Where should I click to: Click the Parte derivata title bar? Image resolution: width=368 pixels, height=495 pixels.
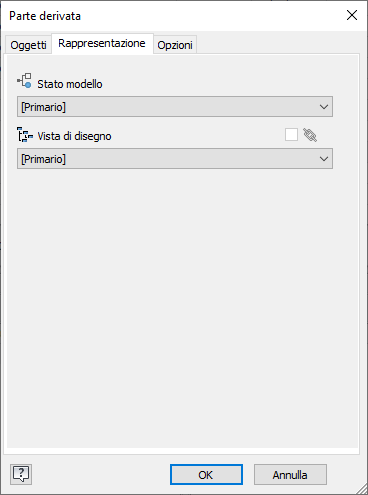173,16
